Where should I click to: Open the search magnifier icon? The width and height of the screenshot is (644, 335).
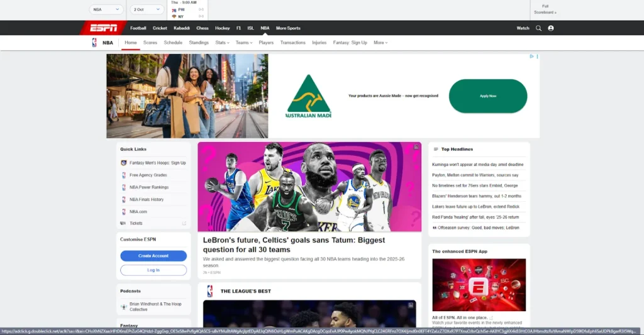click(538, 28)
